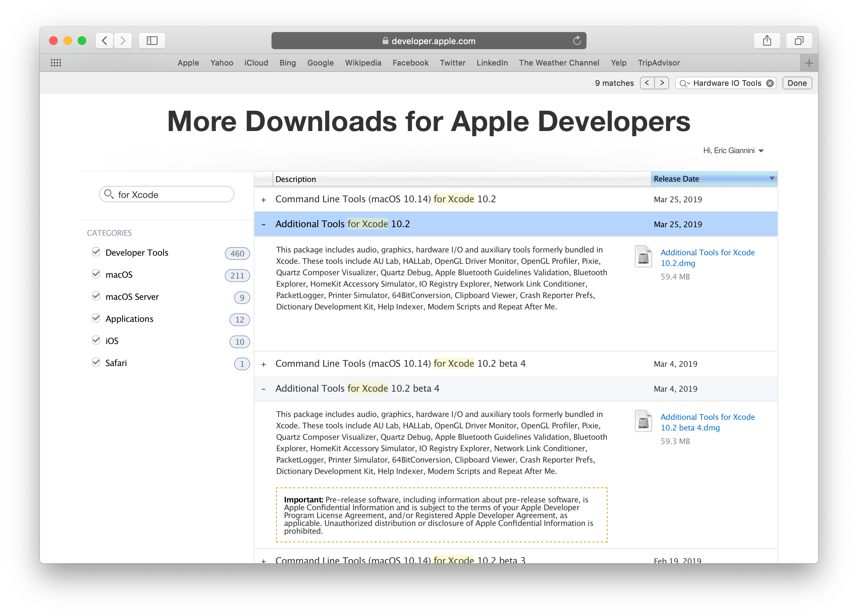Open the Hi, Eric Giannini account dropdown
The height and width of the screenshot is (616, 858).
pyautogui.click(x=734, y=151)
